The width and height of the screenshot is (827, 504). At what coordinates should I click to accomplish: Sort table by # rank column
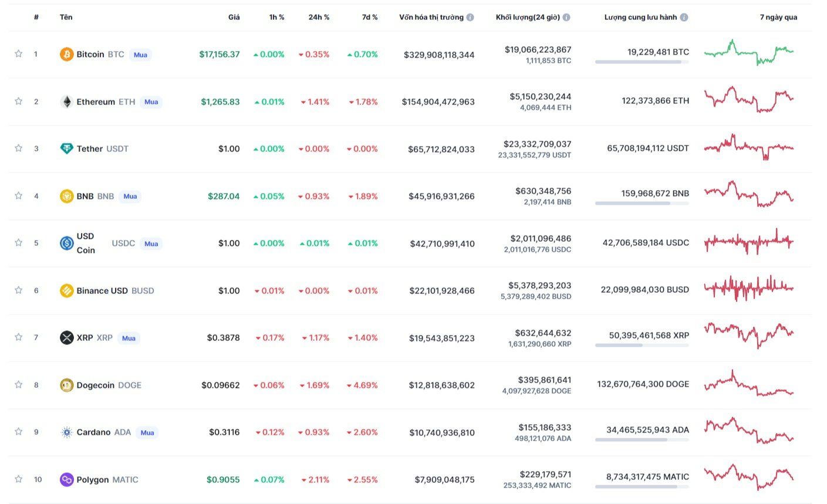tap(36, 17)
